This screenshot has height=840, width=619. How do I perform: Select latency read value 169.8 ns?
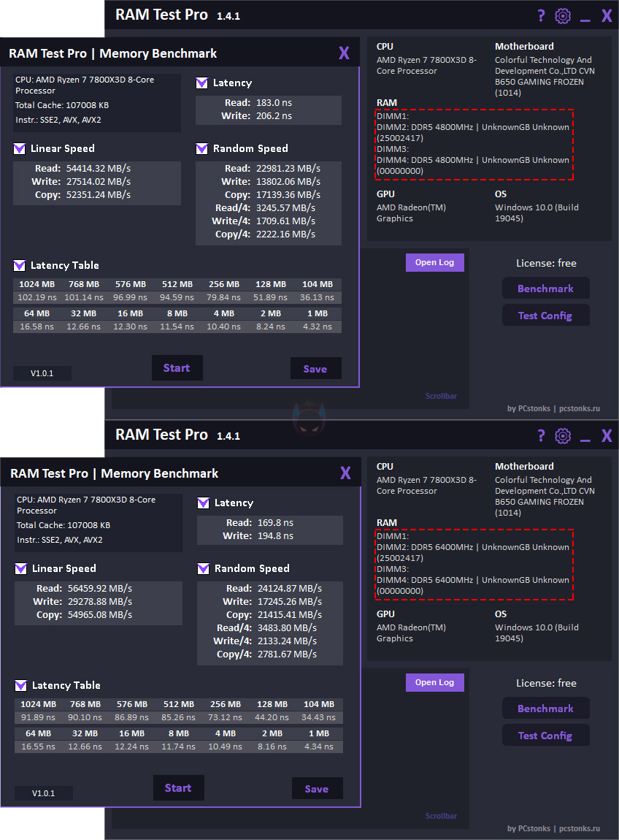click(x=276, y=522)
